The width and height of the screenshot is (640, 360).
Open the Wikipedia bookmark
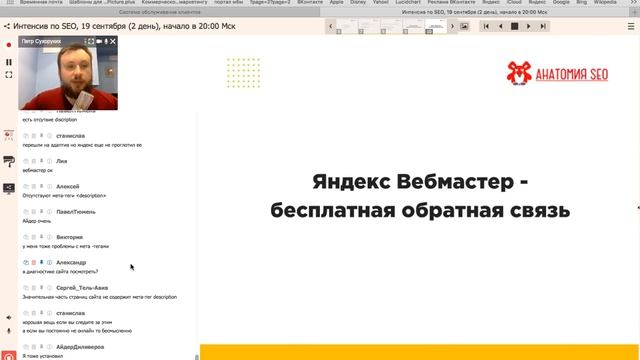[605, 2]
